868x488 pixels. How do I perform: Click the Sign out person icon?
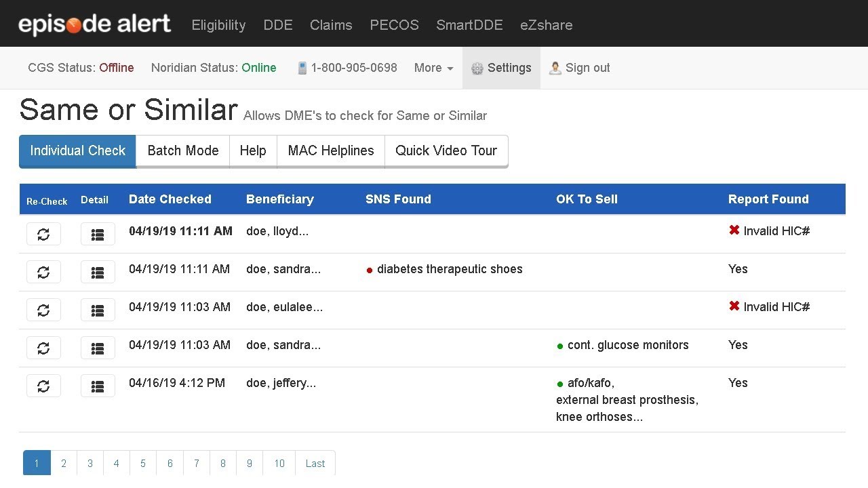[555, 68]
